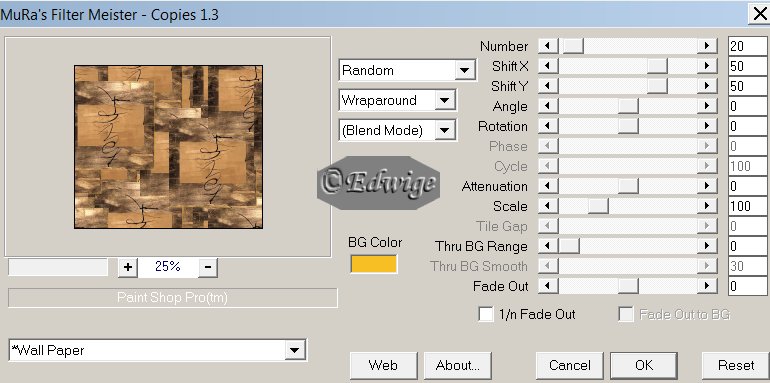The width and height of the screenshot is (770, 383).
Task: Decrease Scale using left arrow
Action: [548, 206]
